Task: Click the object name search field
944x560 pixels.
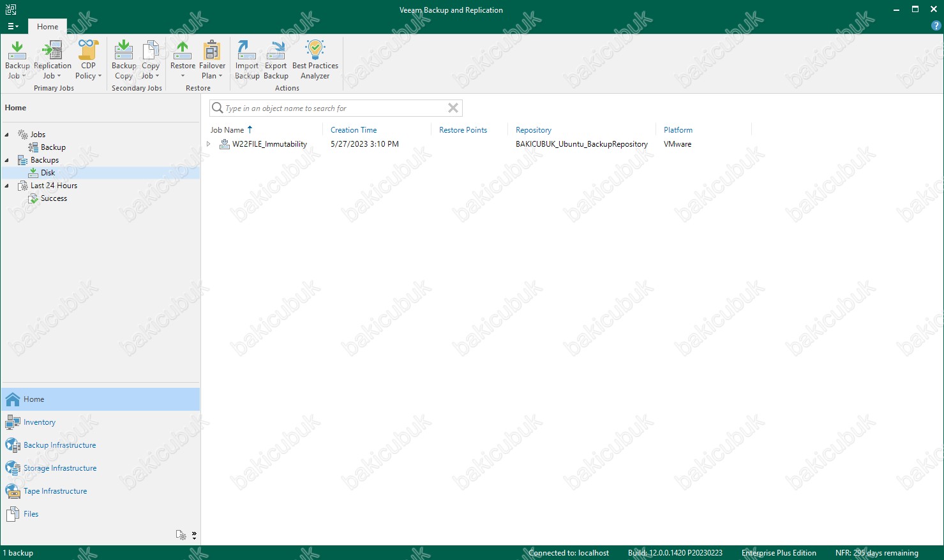Action: tap(332, 108)
